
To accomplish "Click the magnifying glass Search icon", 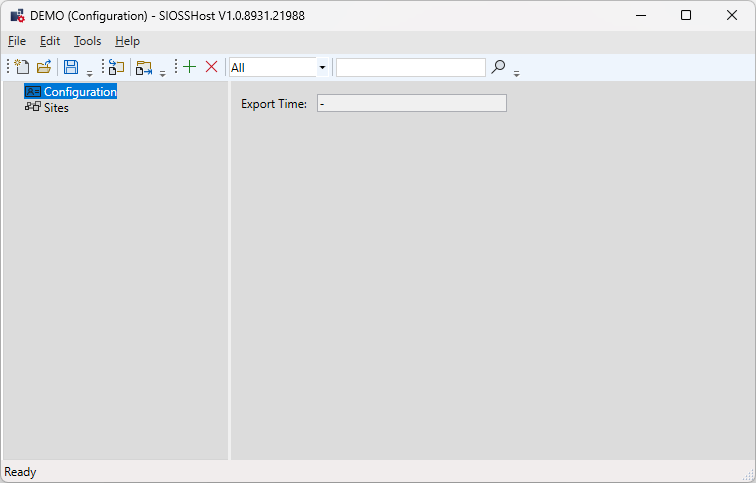I will (498, 67).
